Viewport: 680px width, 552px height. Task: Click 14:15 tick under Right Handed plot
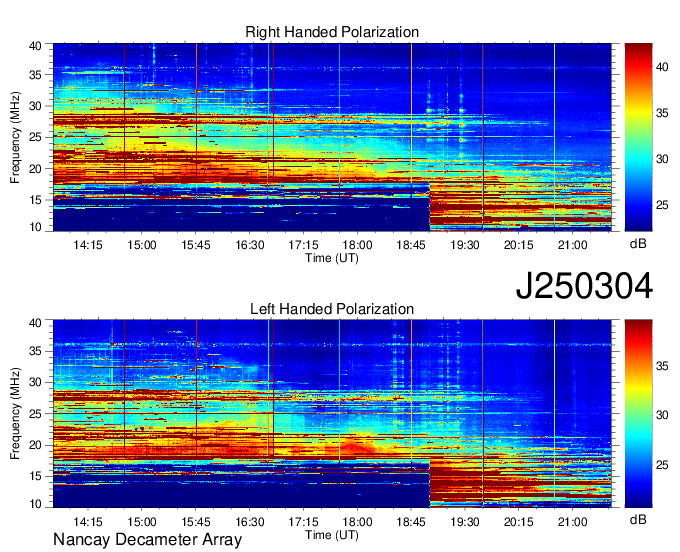[x=88, y=245]
